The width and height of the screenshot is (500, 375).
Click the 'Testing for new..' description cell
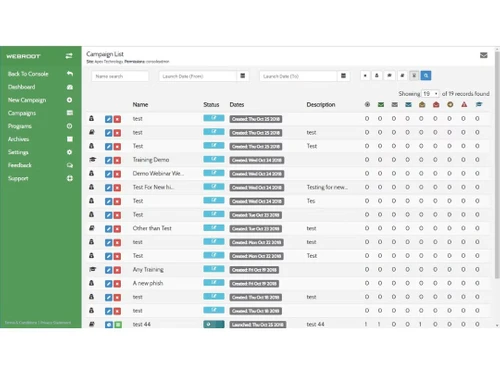coord(327,187)
